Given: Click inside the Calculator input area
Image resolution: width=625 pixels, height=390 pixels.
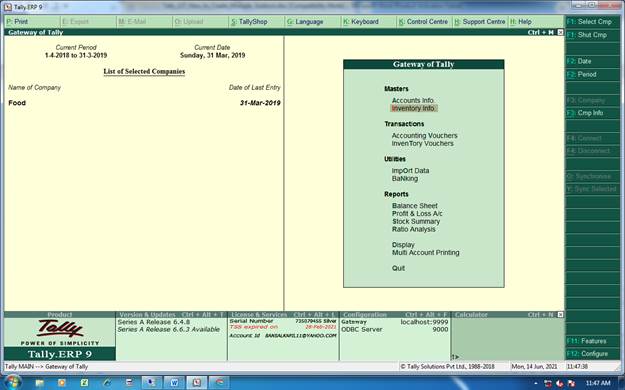Looking at the screenshot, I should click(x=507, y=339).
